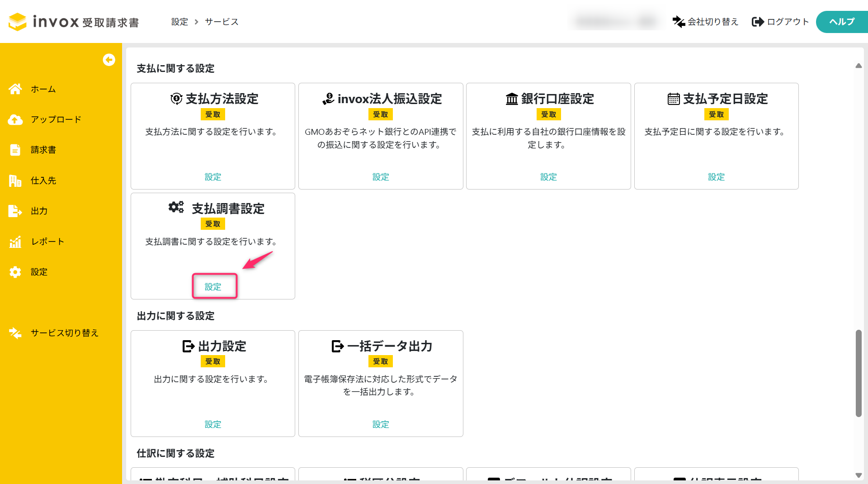Click the ログアウト logout link

tap(780, 22)
